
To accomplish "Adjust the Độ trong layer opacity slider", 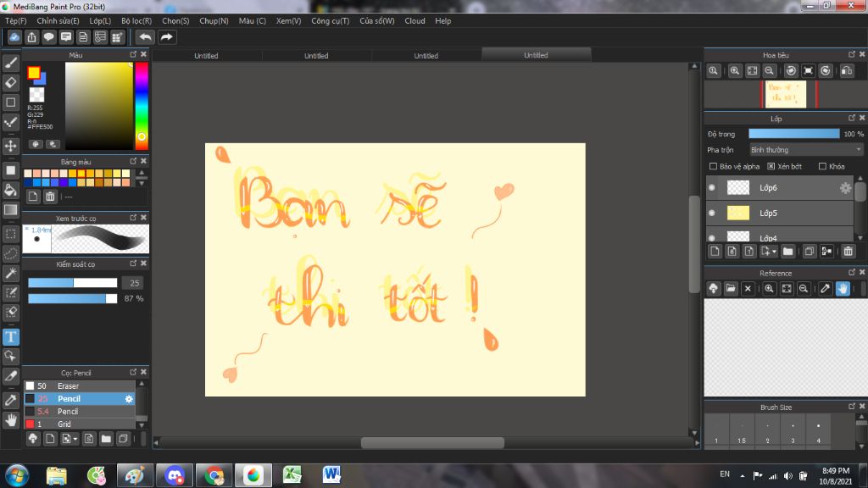I will [x=793, y=134].
